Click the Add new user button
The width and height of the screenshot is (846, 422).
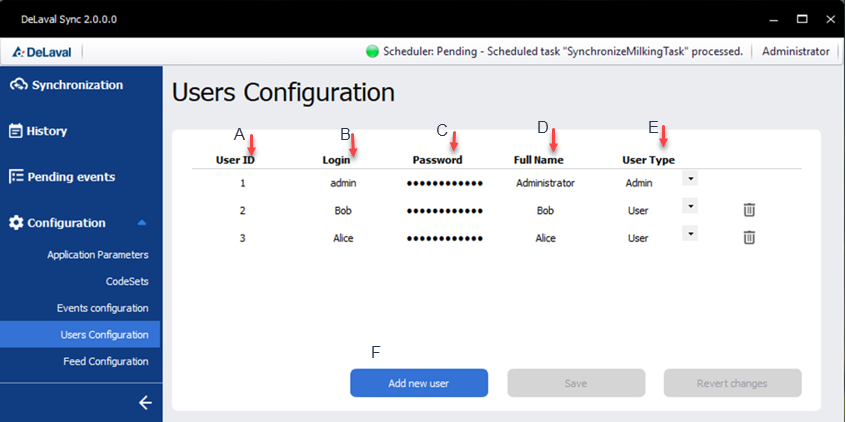419,383
